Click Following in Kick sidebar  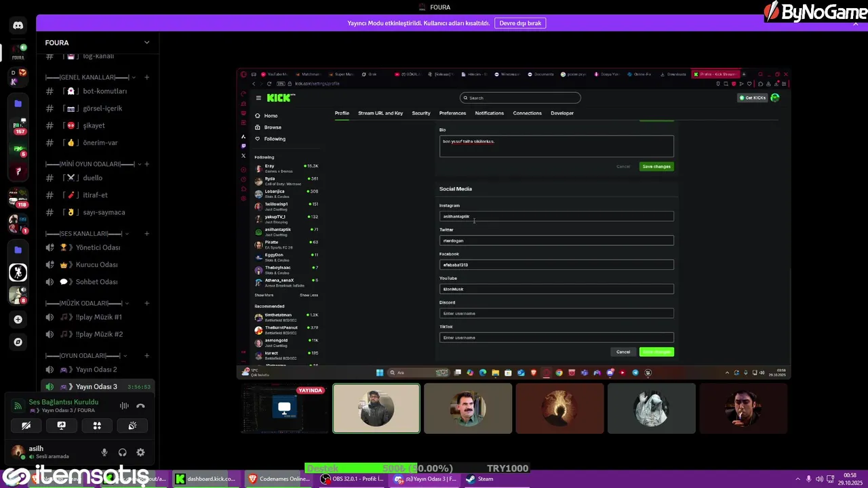(x=275, y=139)
